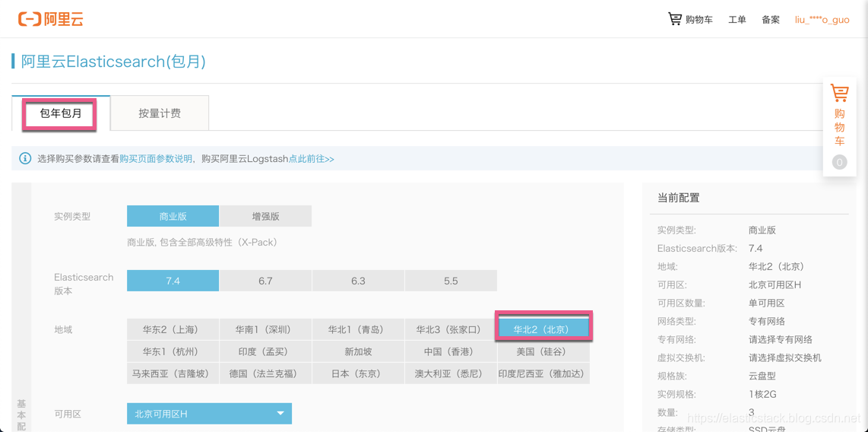The image size is (868, 432).
Task: Choose Elasticsearch version 6.3
Action: 358,281
